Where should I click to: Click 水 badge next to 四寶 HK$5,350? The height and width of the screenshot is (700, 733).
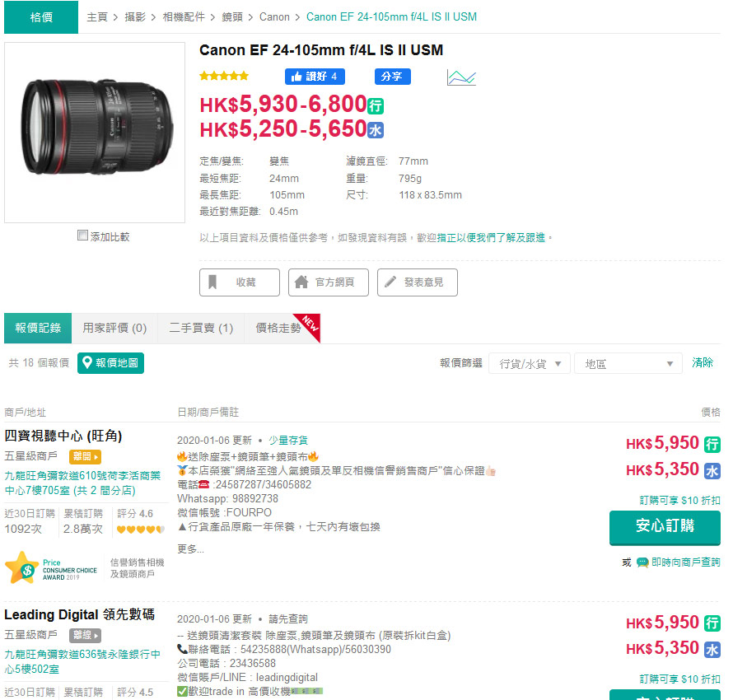click(x=712, y=471)
